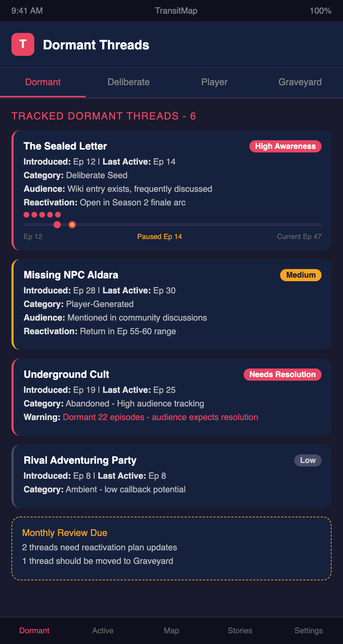The height and width of the screenshot is (644, 343).
Task: Open the Player tab
Action: point(214,82)
